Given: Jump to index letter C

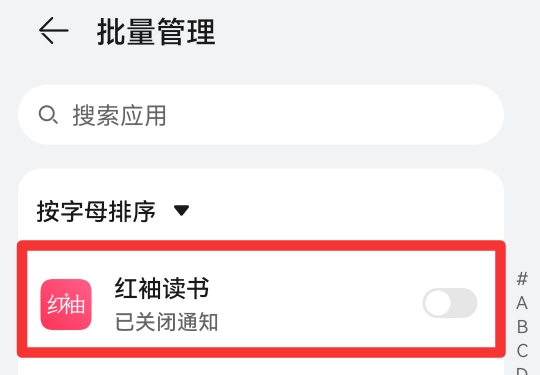Looking at the screenshot, I should pyautogui.click(x=522, y=351).
